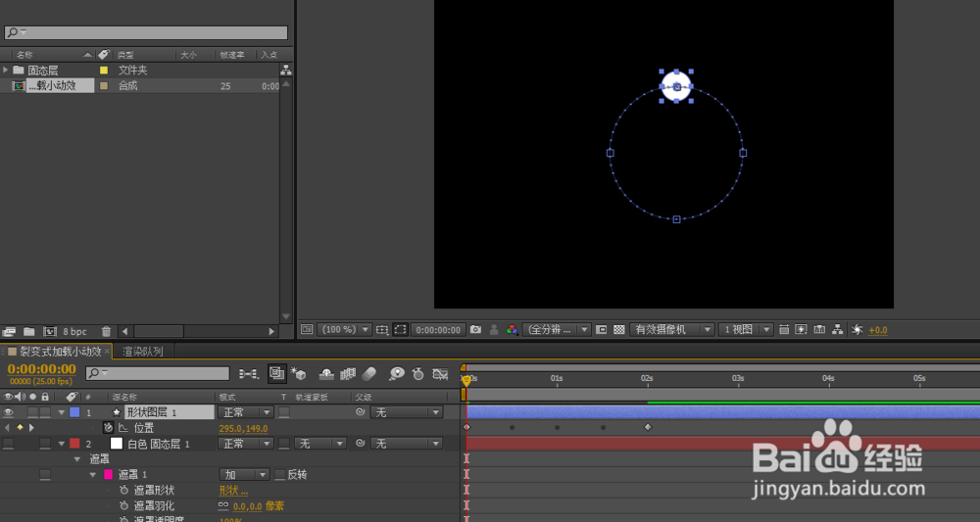Screen dimensions: 980x522
Task: Open mask mode 加 dropdown
Action: (x=244, y=475)
